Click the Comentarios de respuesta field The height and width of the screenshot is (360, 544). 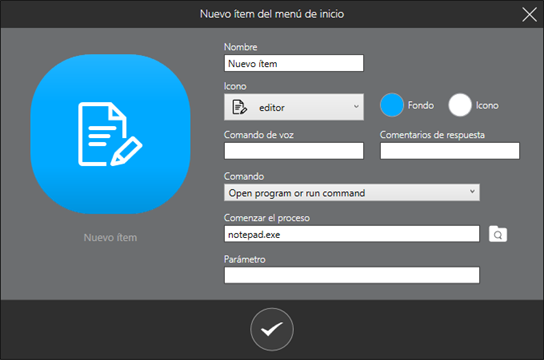click(x=450, y=151)
